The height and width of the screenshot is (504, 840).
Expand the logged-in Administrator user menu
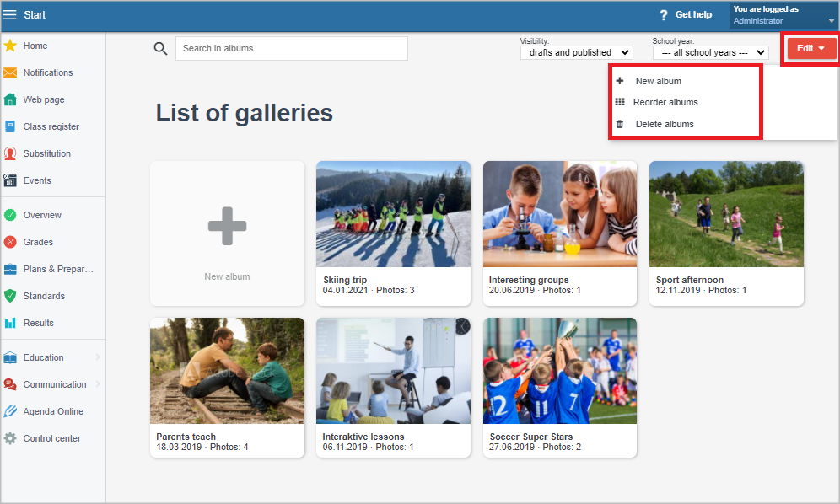tap(783, 15)
